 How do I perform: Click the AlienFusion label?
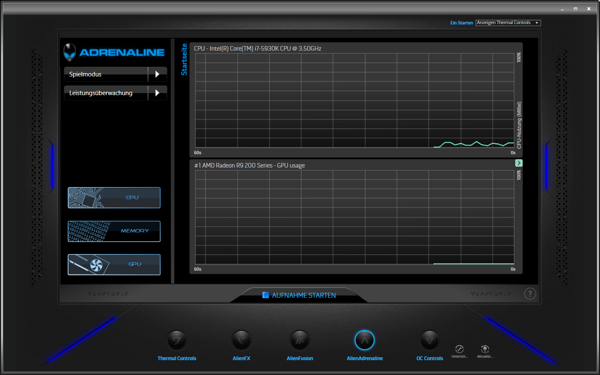pos(300,359)
